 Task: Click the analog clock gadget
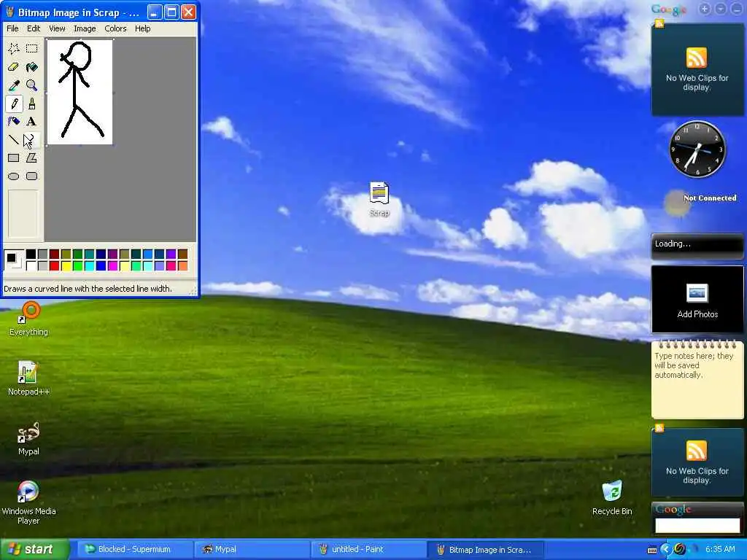697,149
